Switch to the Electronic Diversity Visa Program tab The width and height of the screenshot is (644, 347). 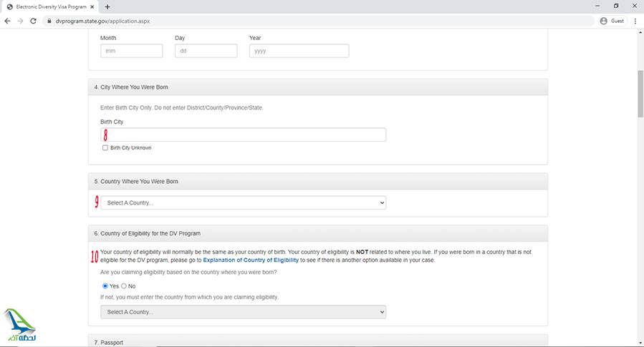pyautogui.click(x=50, y=6)
